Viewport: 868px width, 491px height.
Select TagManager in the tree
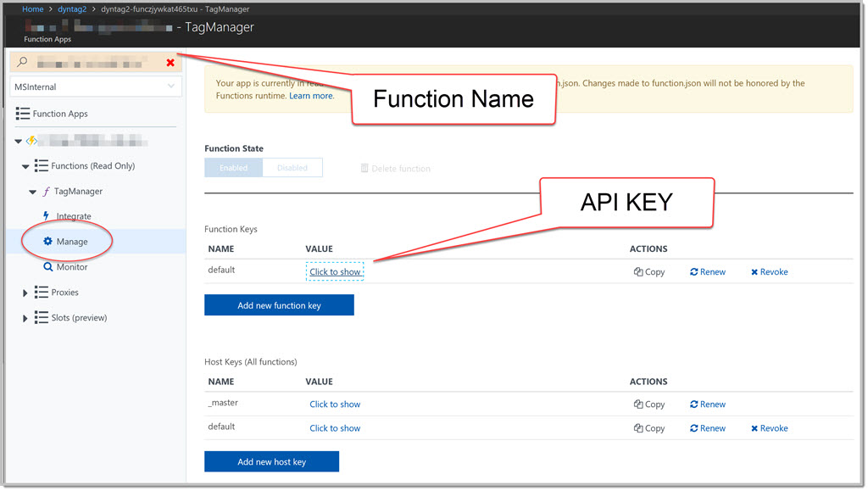pyautogui.click(x=78, y=191)
